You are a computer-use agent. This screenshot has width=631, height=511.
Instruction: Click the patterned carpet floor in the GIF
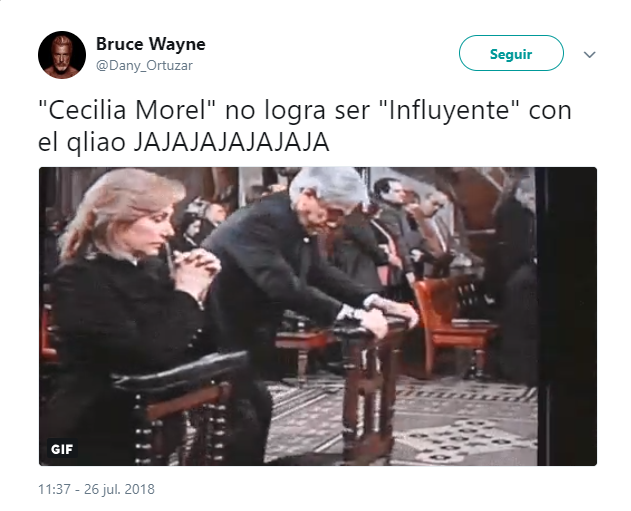443,418
